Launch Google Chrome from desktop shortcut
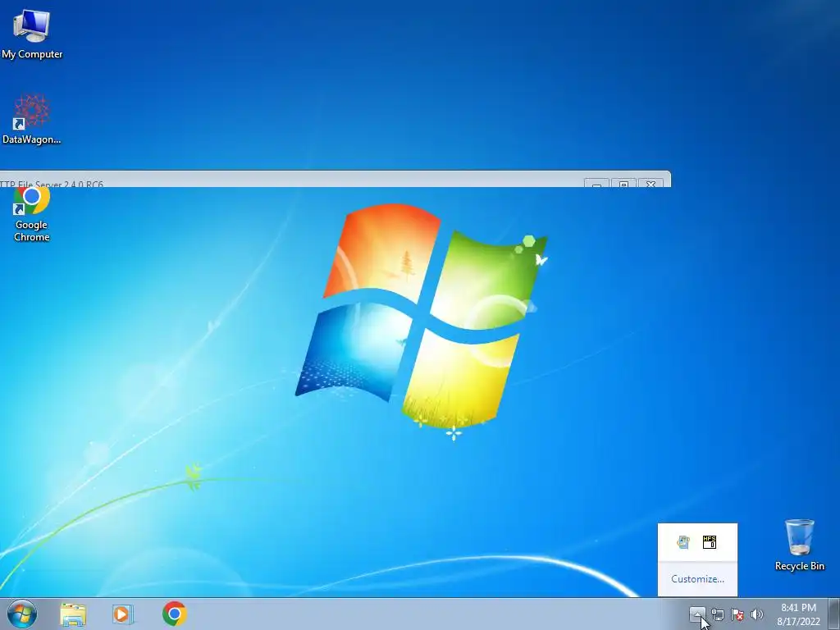The width and height of the screenshot is (840, 630). coord(32,214)
